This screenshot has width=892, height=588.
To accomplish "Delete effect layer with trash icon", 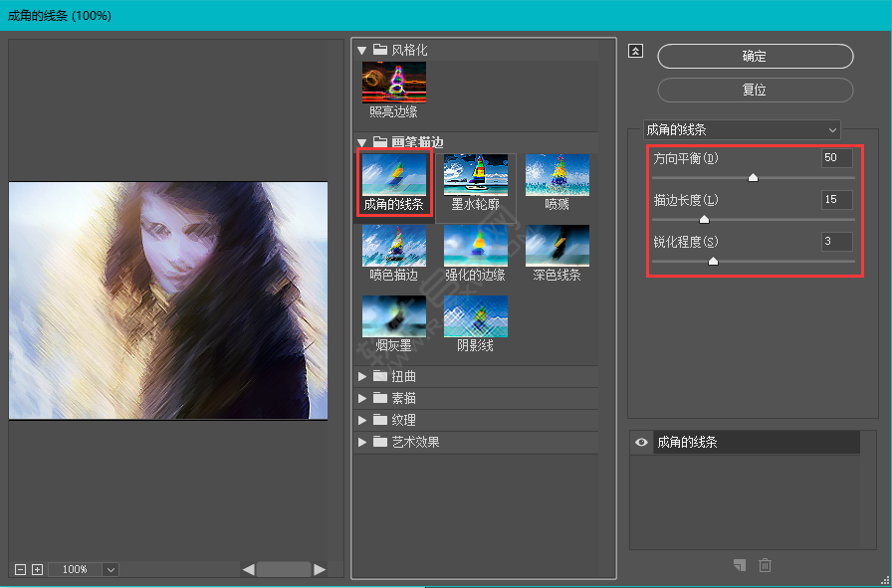I will click(x=765, y=565).
